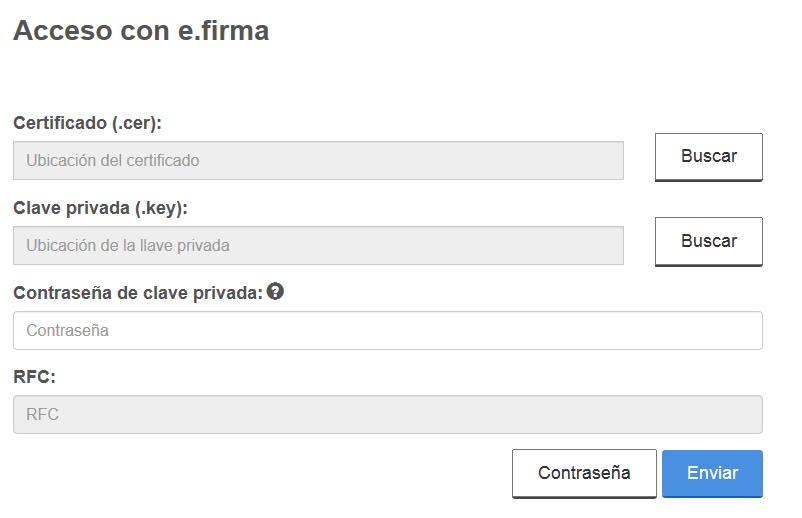This screenshot has height=518, width=802.
Task: Click the Clave privada (.key) label
Action: [100, 208]
